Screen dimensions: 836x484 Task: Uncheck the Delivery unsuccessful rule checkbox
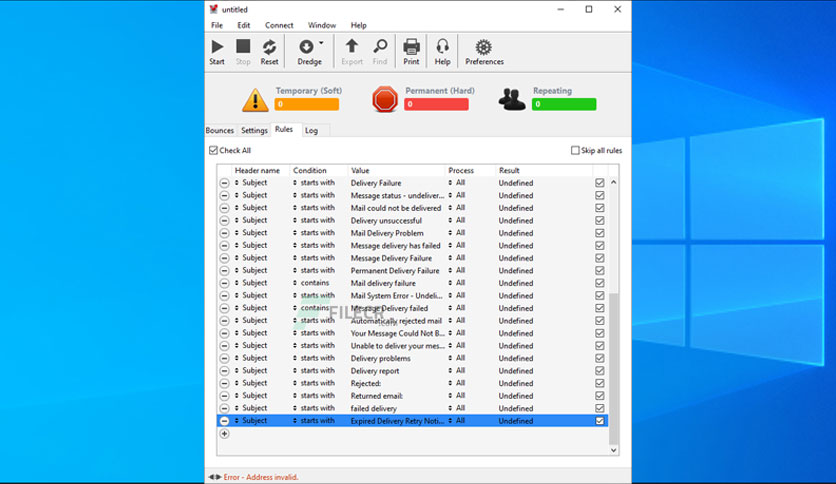600,220
